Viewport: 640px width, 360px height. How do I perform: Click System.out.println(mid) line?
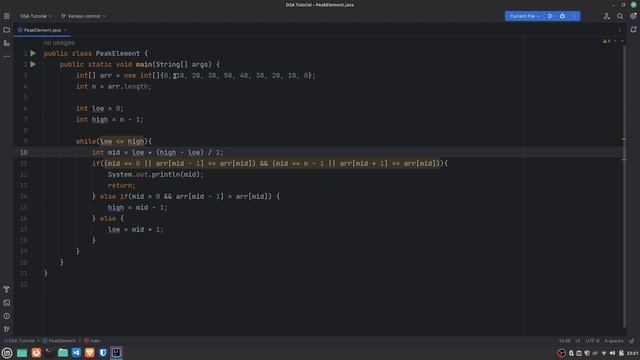tap(156, 175)
